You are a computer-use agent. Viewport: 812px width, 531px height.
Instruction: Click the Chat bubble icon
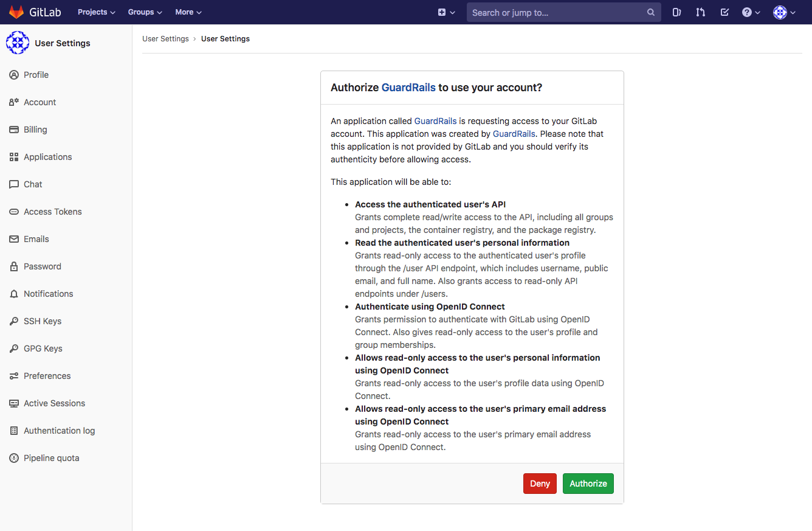[x=14, y=184]
